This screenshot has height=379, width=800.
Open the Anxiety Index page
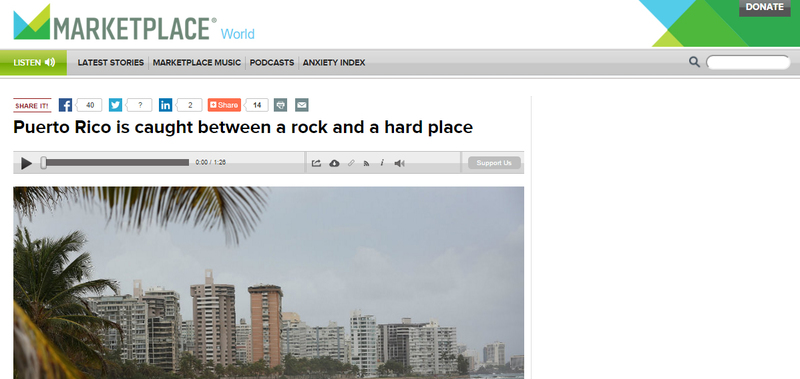click(334, 63)
